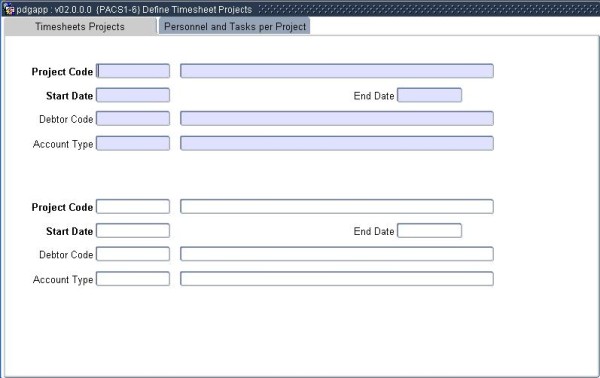Select the first record's Debtor Code field
600x378 pixels.
pyautogui.click(x=133, y=119)
